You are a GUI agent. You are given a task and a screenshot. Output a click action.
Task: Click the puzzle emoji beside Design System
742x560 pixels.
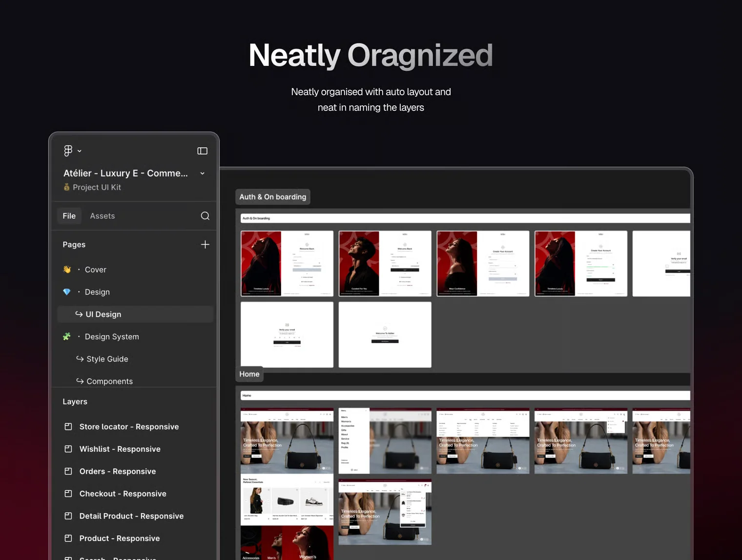67,337
